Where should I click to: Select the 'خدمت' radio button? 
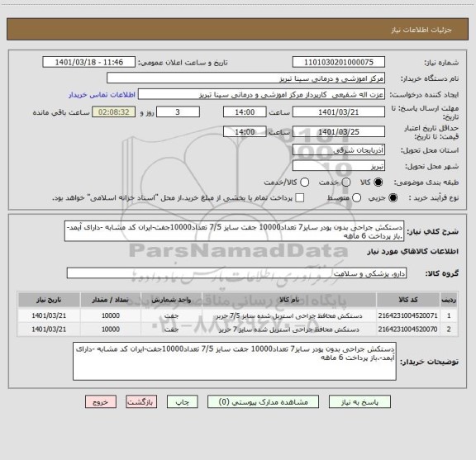pyautogui.click(x=346, y=183)
